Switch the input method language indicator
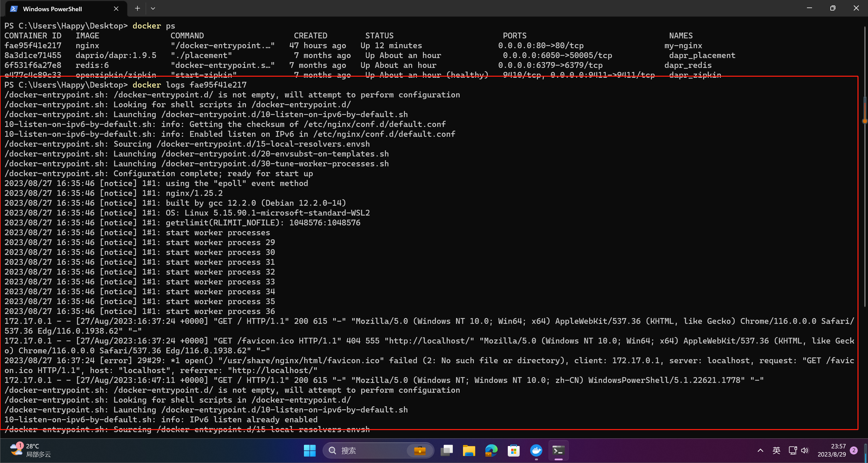Screen dimensions: 868x463 pyautogui.click(x=776, y=450)
